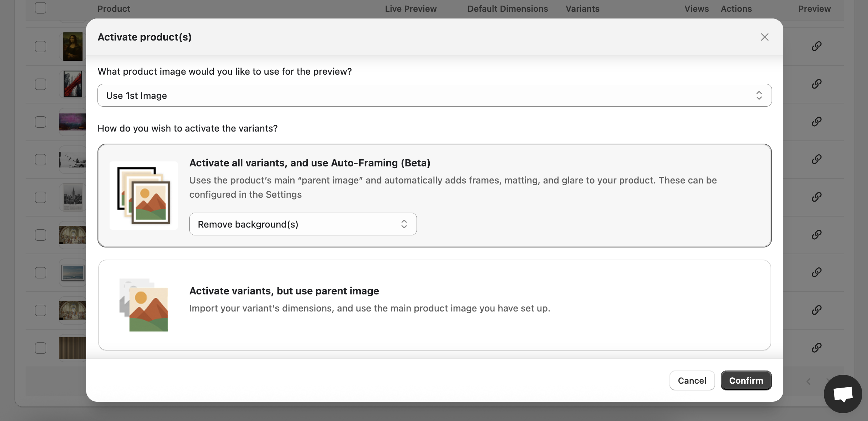The width and height of the screenshot is (868, 421).
Task: Click the Product column header
Action: click(x=114, y=9)
